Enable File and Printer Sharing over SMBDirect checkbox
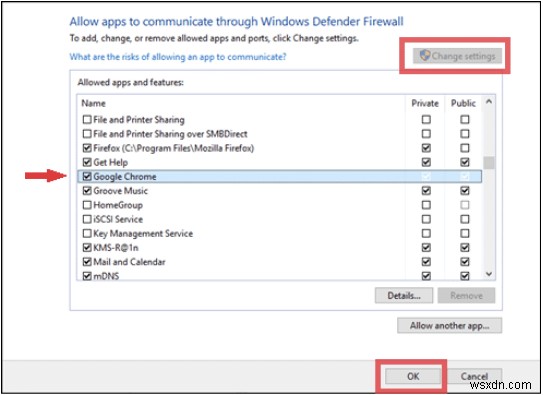This screenshot has height=395, width=543. click(x=87, y=134)
